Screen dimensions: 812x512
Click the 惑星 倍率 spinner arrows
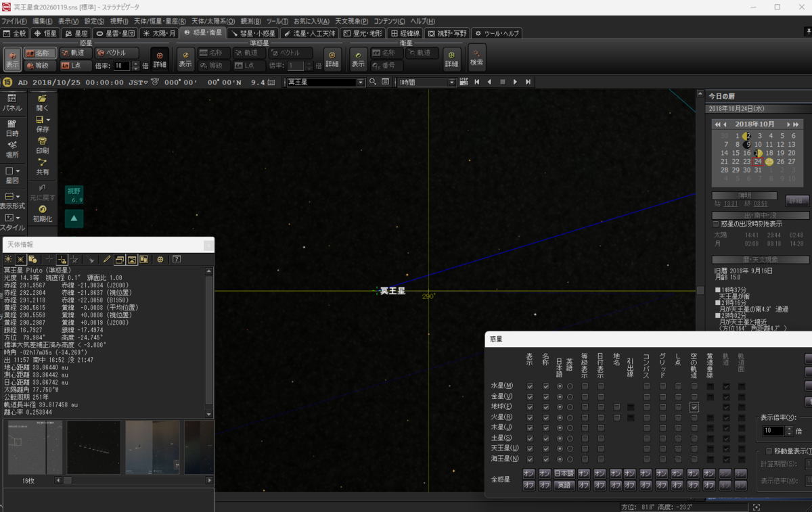pos(135,66)
